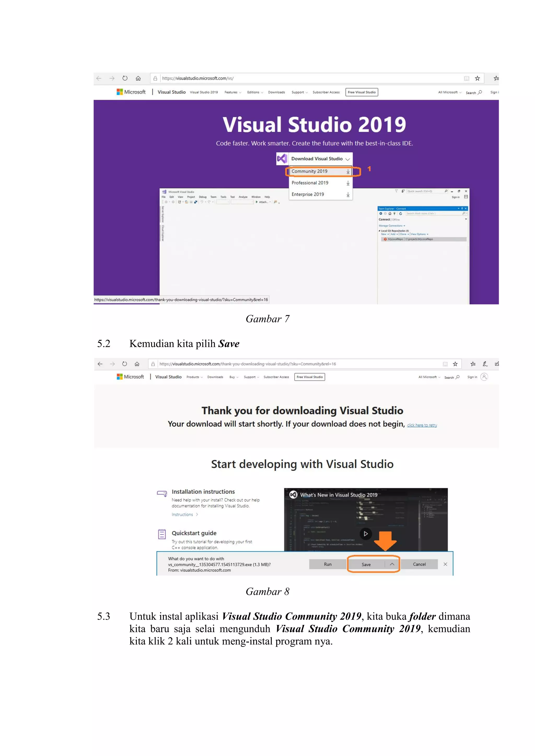Viewport: 535px width, 756px height.
Task: Click the Sign in avatar icon on second page
Action: 484,377
